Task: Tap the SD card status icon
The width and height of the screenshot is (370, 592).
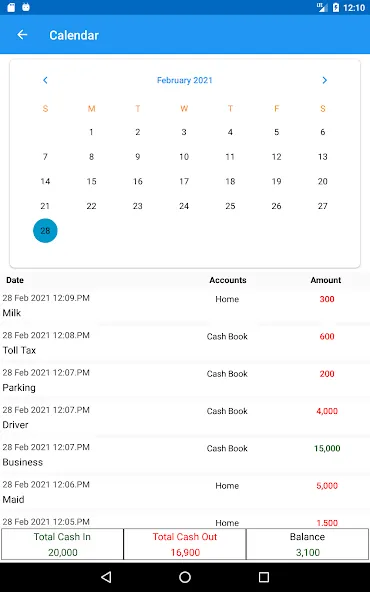Action: [11, 7]
